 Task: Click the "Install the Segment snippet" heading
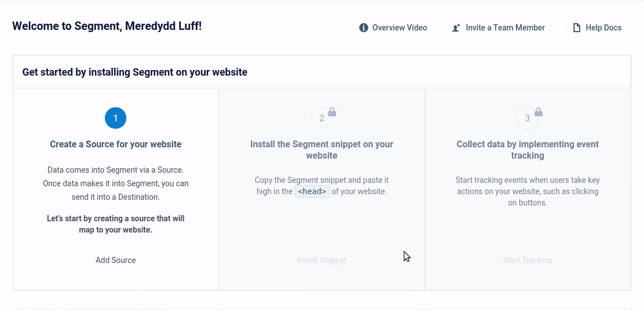(321, 150)
